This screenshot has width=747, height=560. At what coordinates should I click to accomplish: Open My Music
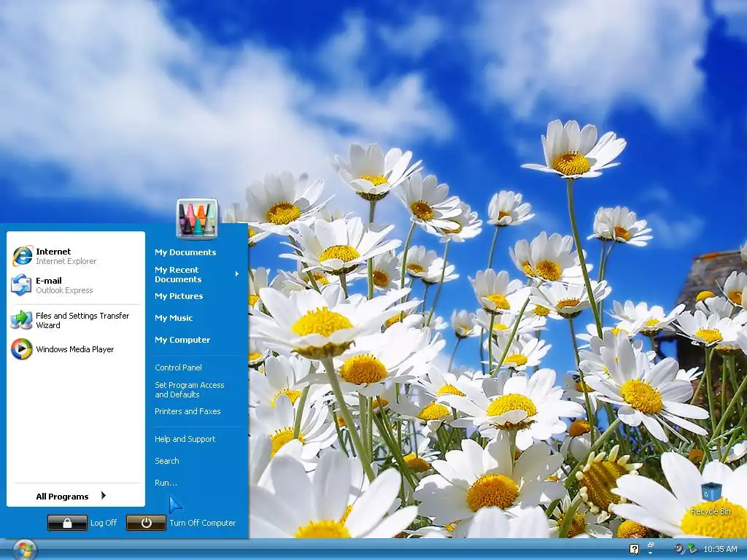click(174, 318)
